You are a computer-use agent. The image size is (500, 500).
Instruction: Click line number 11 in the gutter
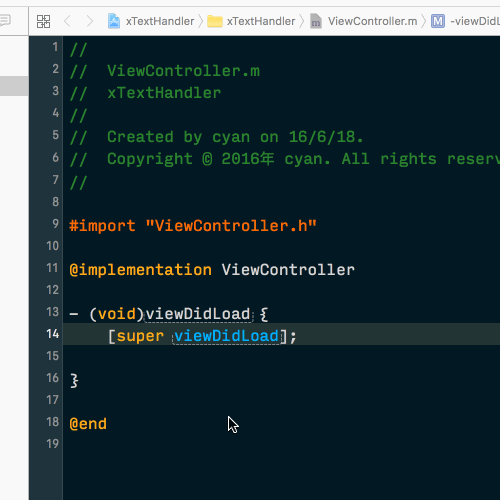pyautogui.click(x=53, y=268)
